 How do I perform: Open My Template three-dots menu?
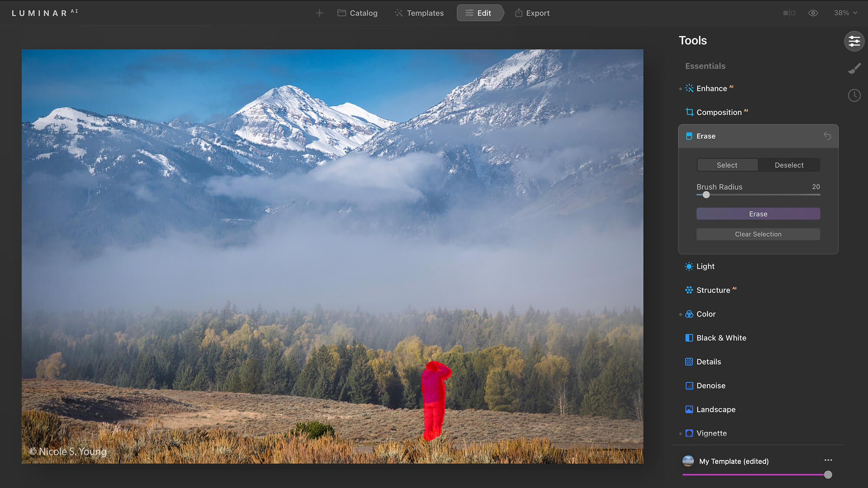coord(828,460)
